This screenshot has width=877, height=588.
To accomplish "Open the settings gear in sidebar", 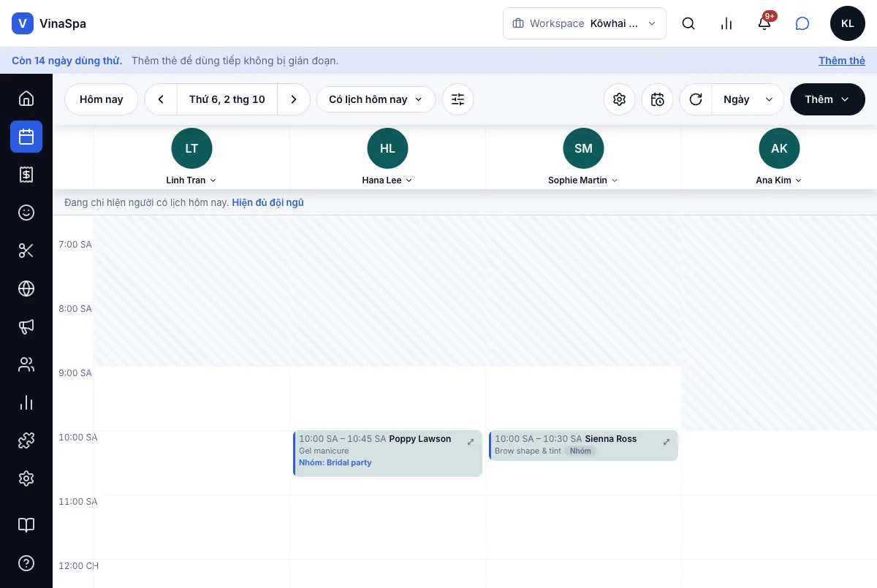I will [x=26, y=478].
